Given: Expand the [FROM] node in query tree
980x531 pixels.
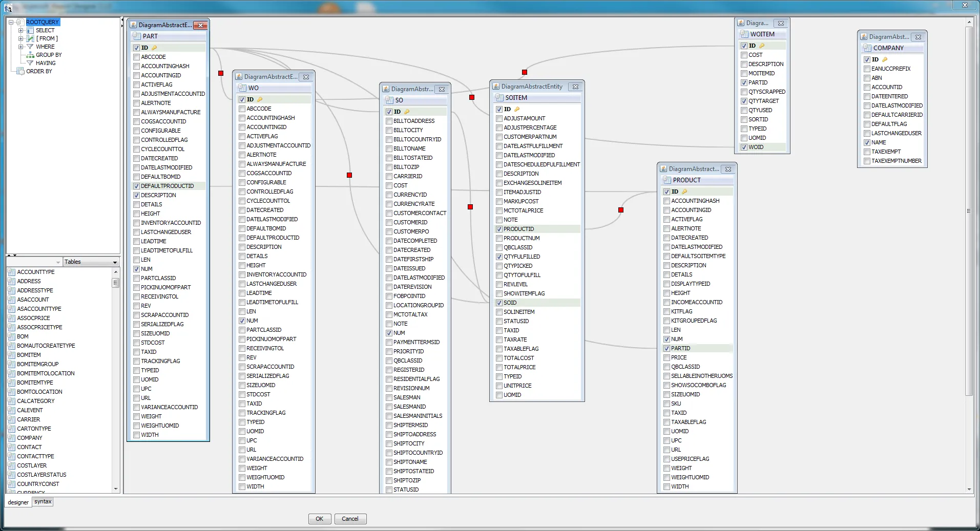Looking at the screenshot, I should pyautogui.click(x=20, y=38).
